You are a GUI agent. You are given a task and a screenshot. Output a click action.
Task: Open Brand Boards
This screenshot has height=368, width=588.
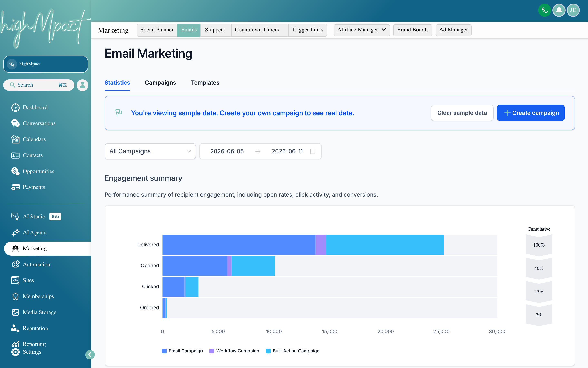point(413,30)
